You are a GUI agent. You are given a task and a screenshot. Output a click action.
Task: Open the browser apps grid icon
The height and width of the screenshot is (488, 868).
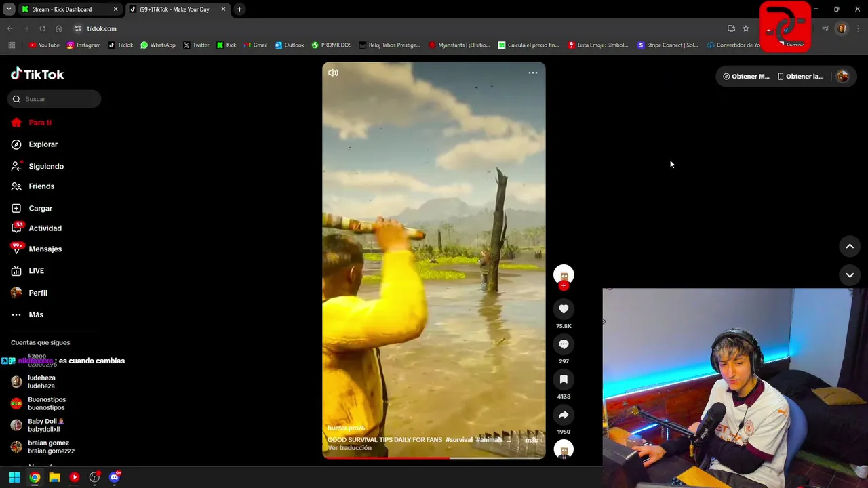(x=12, y=45)
